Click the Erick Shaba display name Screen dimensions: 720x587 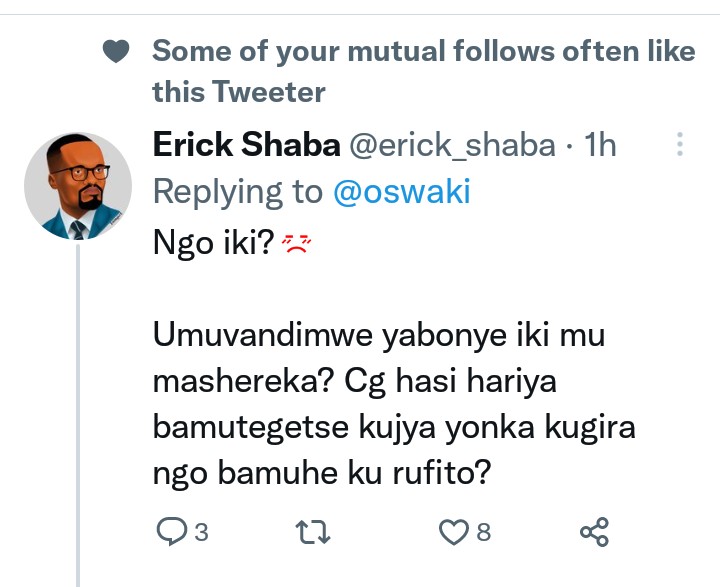(x=246, y=145)
